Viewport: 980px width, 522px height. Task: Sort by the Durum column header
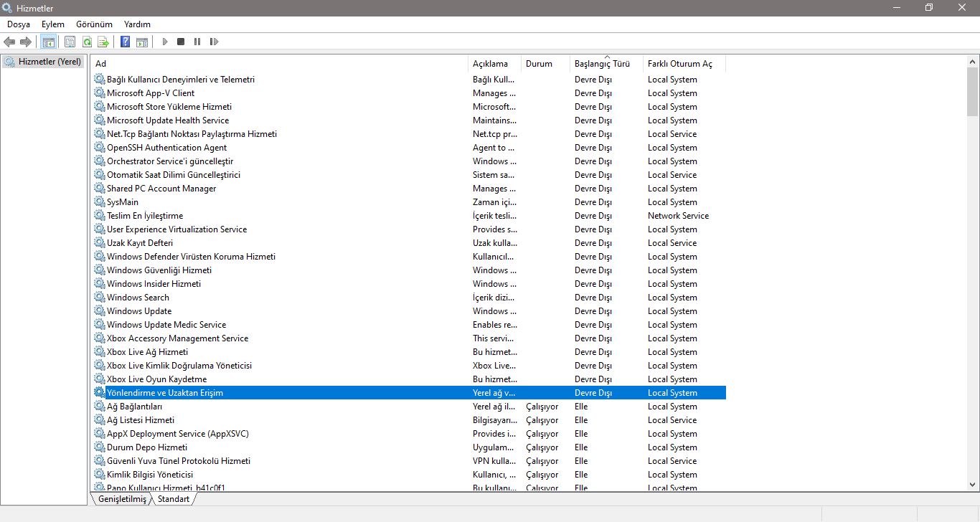click(545, 64)
